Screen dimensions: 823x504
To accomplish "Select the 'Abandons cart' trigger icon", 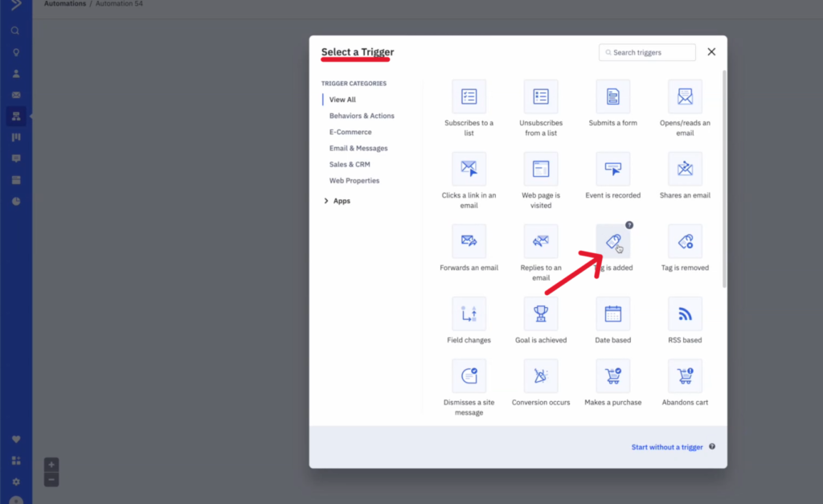I will (685, 376).
